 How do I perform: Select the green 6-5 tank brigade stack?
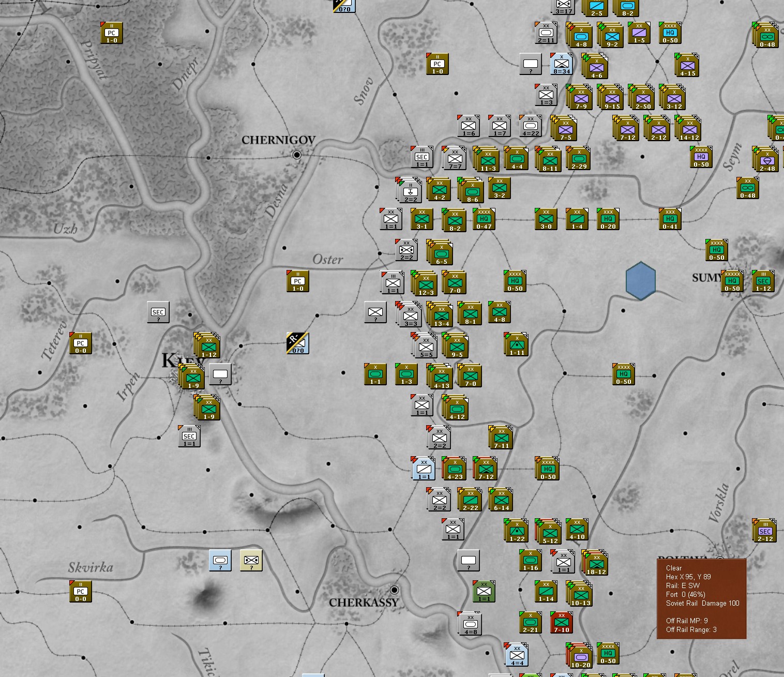click(441, 253)
